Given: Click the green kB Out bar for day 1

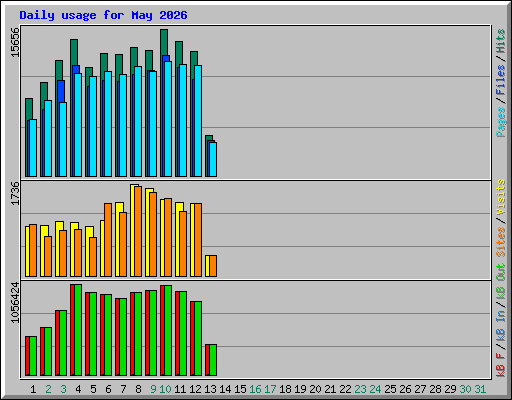Looking at the screenshot, I should tap(33, 356).
